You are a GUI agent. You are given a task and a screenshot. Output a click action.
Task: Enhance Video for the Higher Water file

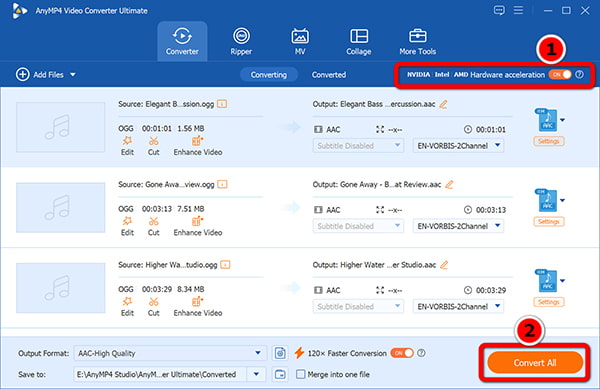coord(198,306)
